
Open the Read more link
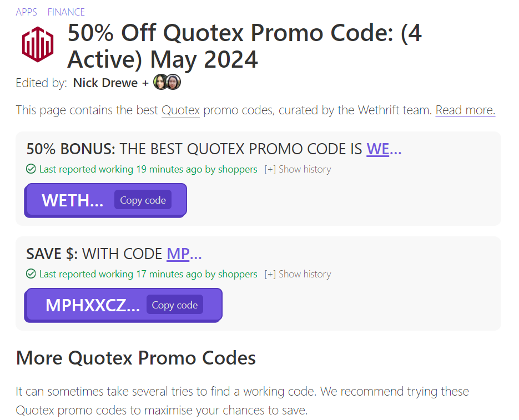[465, 110]
